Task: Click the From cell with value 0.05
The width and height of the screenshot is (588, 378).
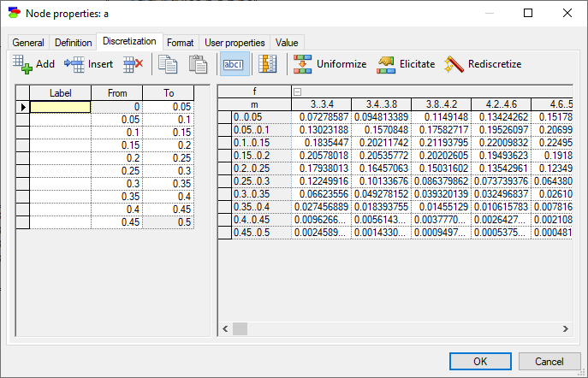Action: click(x=116, y=120)
